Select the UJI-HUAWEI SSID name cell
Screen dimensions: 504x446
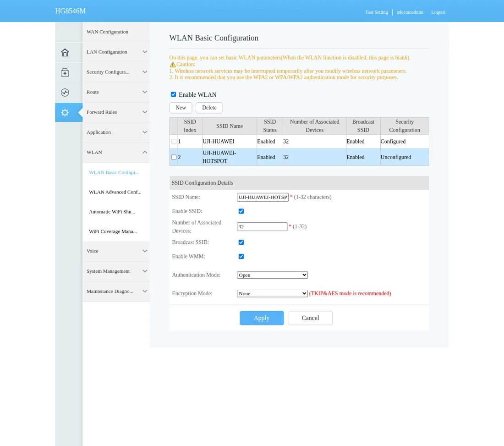pyautogui.click(x=230, y=142)
